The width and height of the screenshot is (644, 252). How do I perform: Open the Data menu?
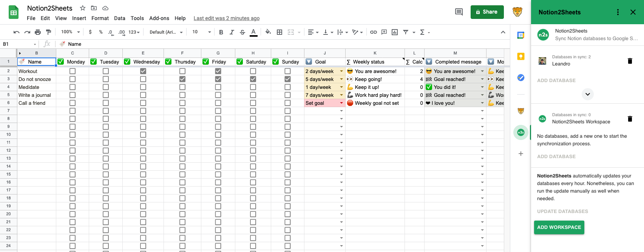tap(120, 18)
